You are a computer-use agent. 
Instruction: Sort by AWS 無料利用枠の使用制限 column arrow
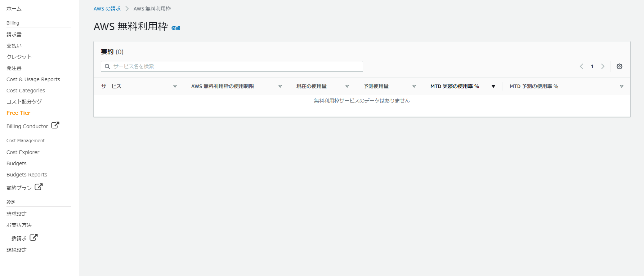click(x=280, y=86)
